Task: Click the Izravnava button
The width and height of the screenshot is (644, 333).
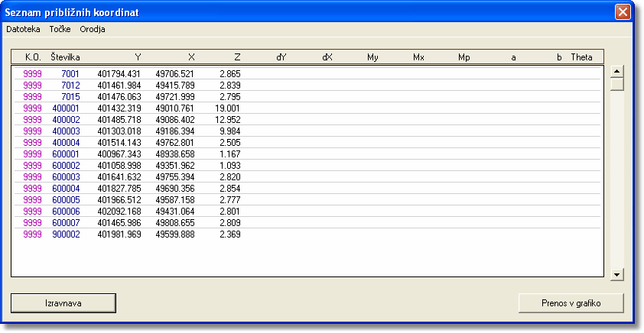Action: click(63, 303)
